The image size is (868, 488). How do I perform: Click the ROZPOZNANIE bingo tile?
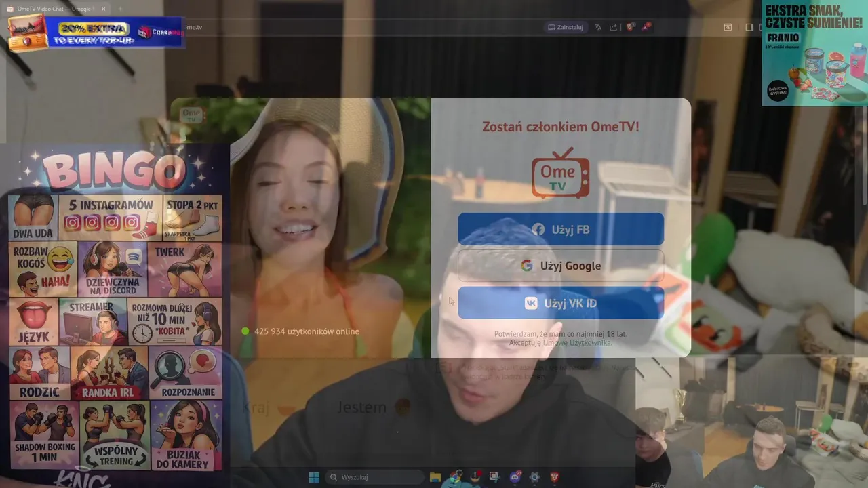[185, 373]
